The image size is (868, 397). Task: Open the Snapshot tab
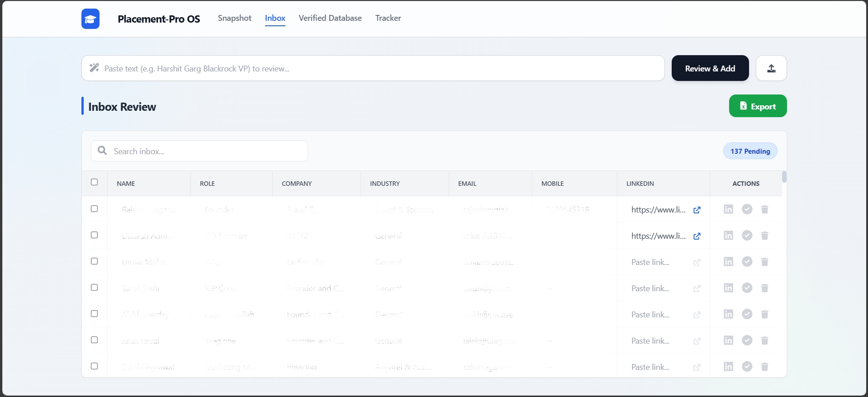[x=234, y=18]
